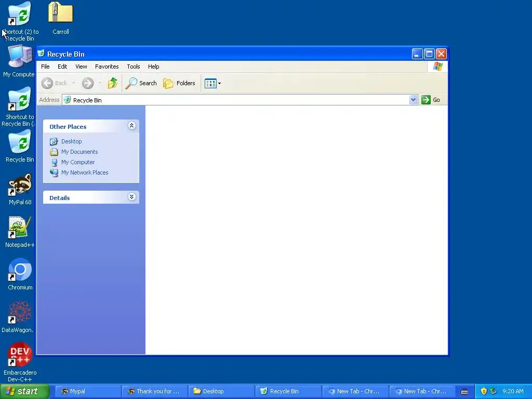
Task: Collapse the Other Places panel
Action: tap(131, 126)
